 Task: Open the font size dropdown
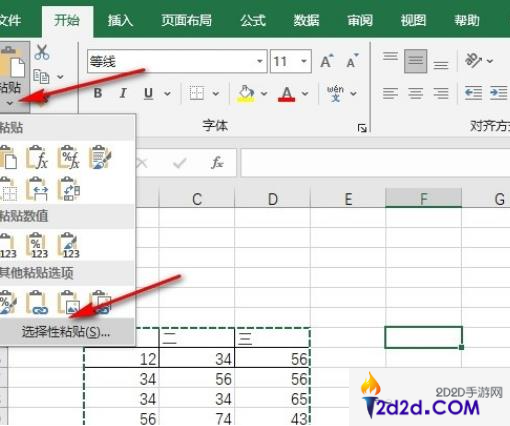coord(304,61)
